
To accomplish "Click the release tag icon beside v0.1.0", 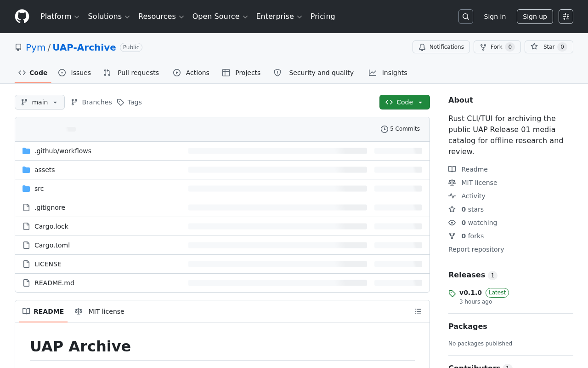I will click(x=452, y=293).
